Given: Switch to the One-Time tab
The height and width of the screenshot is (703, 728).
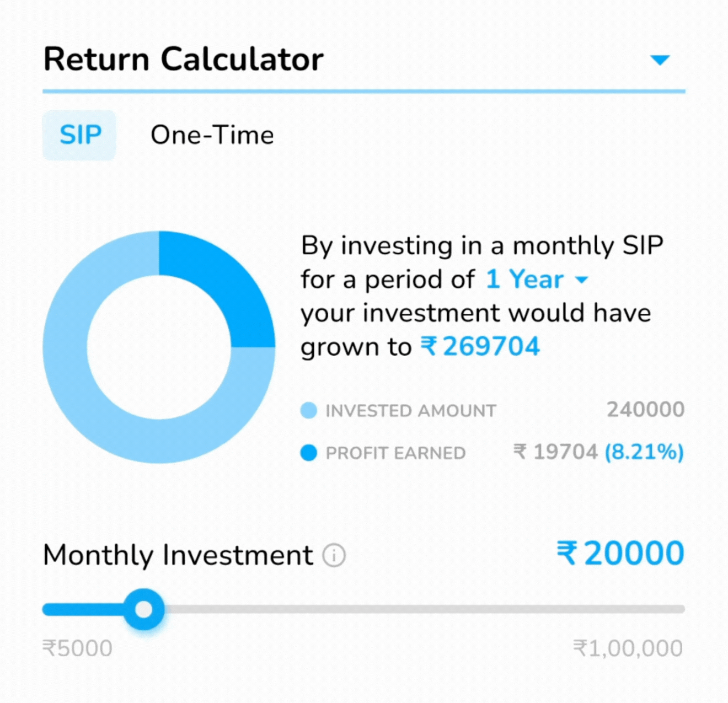Looking at the screenshot, I should (212, 135).
